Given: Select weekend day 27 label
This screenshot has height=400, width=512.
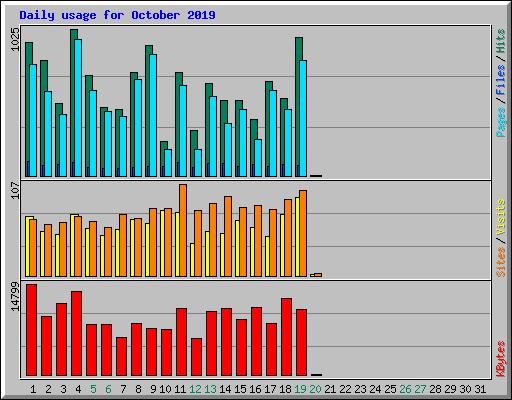Looking at the screenshot, I should pyautogui.click(x=420, y=389).
